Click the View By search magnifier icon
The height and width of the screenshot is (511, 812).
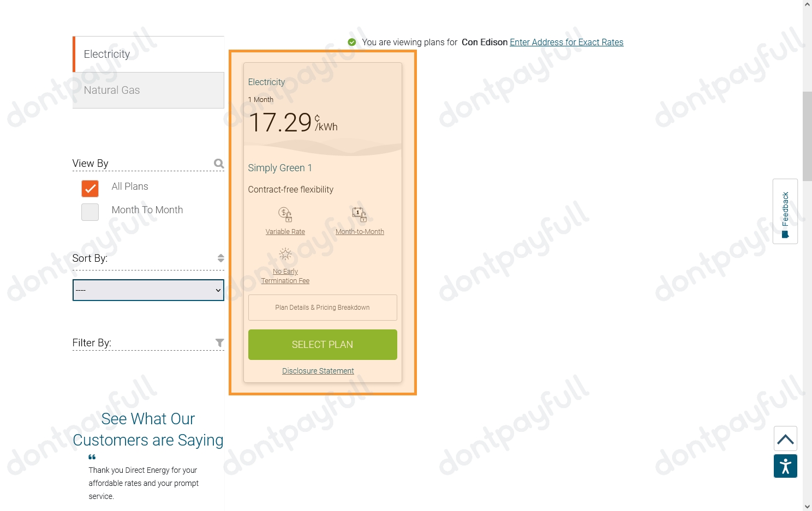pos(219,164)
